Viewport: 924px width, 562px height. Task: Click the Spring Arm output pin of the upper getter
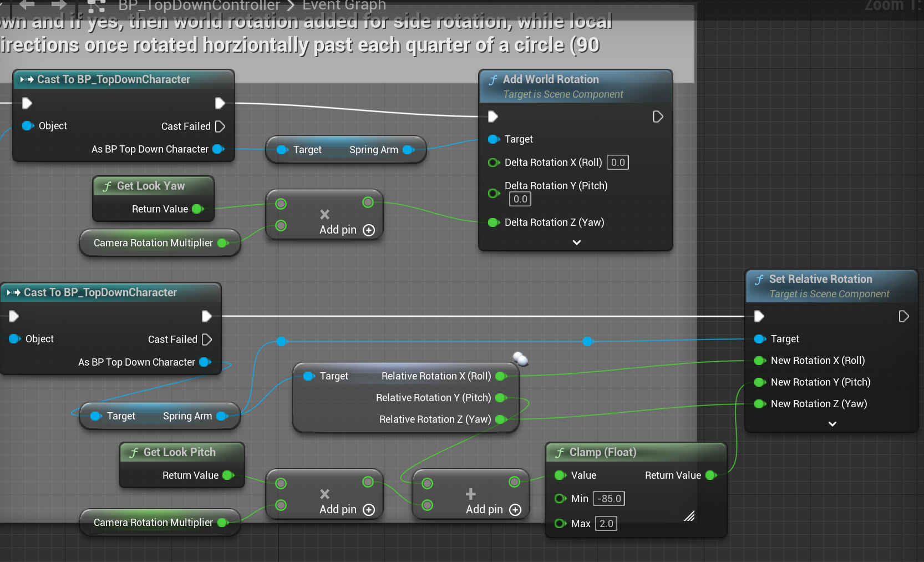[409, 150]
